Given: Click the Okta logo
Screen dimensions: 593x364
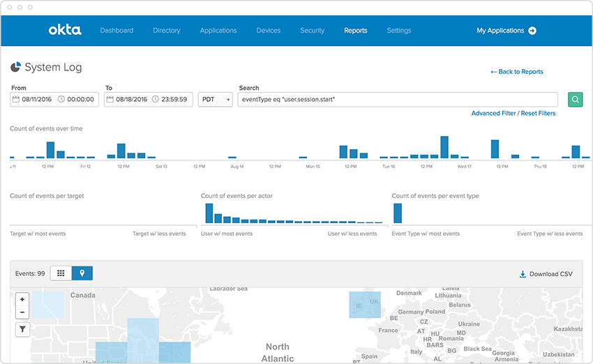Looking at the screenshot, I should (x=65, y=30).
